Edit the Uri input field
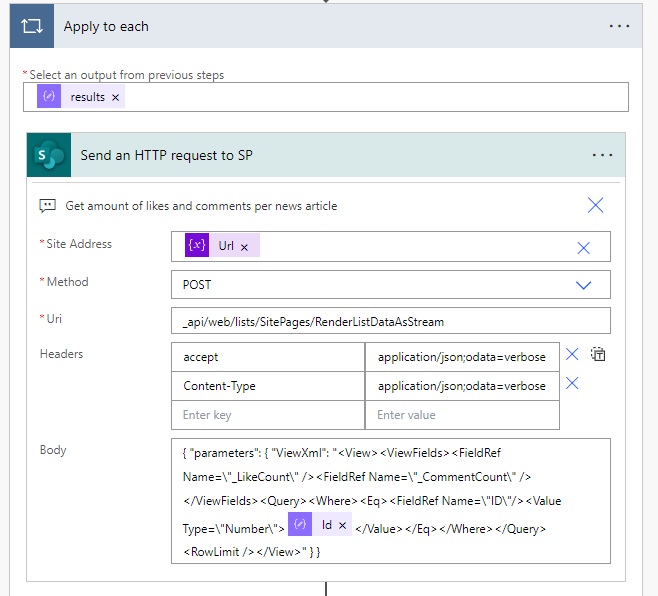 pyautogui.click(x=391, y=321)
